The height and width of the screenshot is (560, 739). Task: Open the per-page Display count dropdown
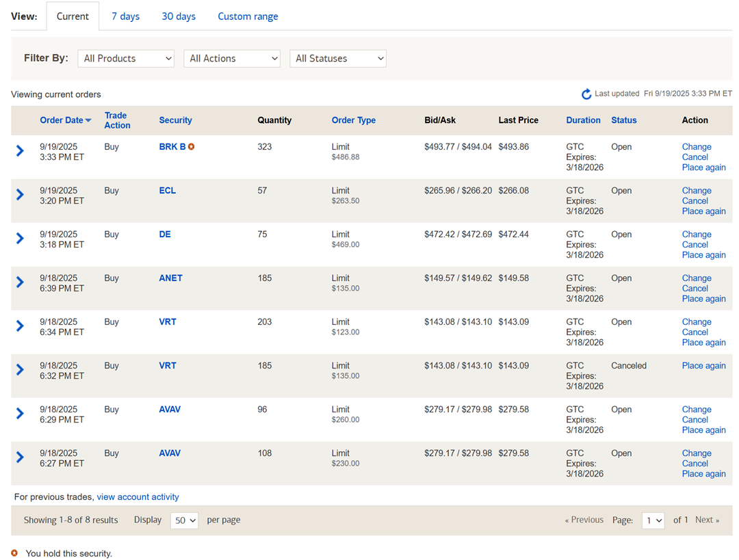(185, 520)
